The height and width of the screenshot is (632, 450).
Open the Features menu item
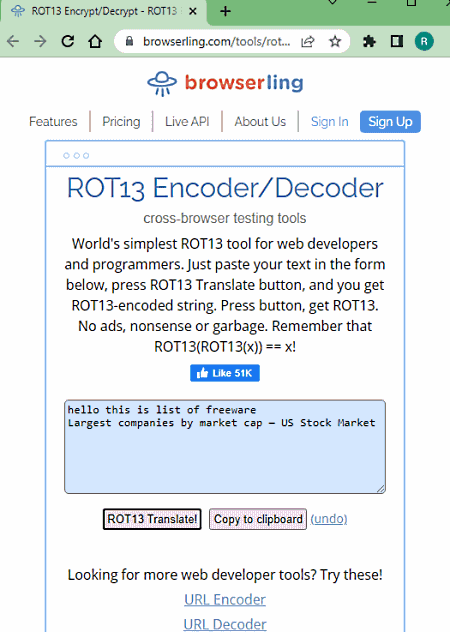(x=53, y=121)
